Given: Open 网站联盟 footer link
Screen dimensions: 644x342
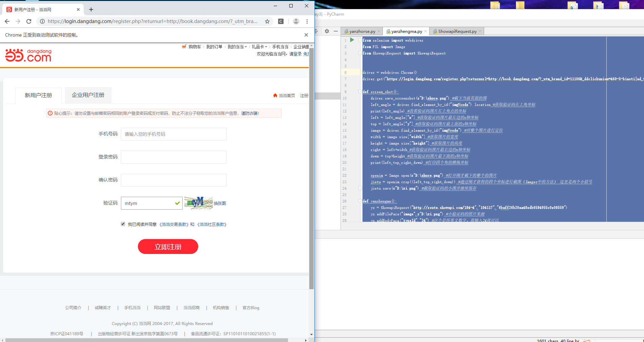Looking at the screenshot, I should [162, 308].
